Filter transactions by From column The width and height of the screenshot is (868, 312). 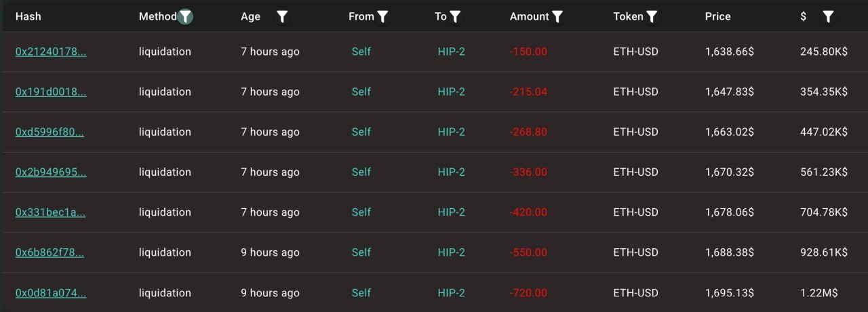[382, 17]
